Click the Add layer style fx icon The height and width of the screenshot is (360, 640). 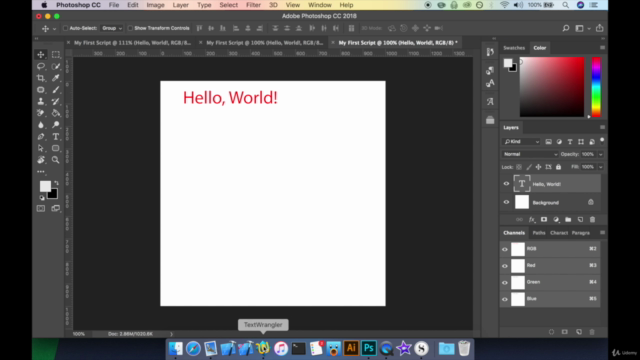[531, 220]
